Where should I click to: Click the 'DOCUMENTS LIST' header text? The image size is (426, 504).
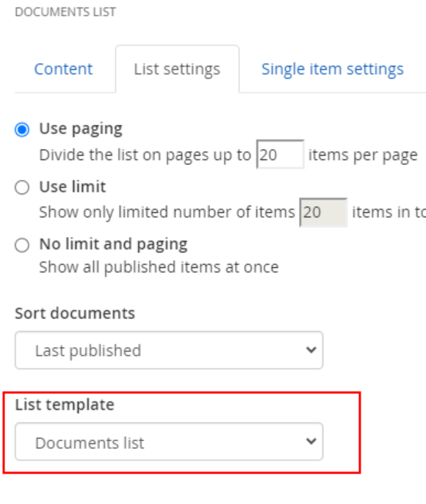(65, 12)
